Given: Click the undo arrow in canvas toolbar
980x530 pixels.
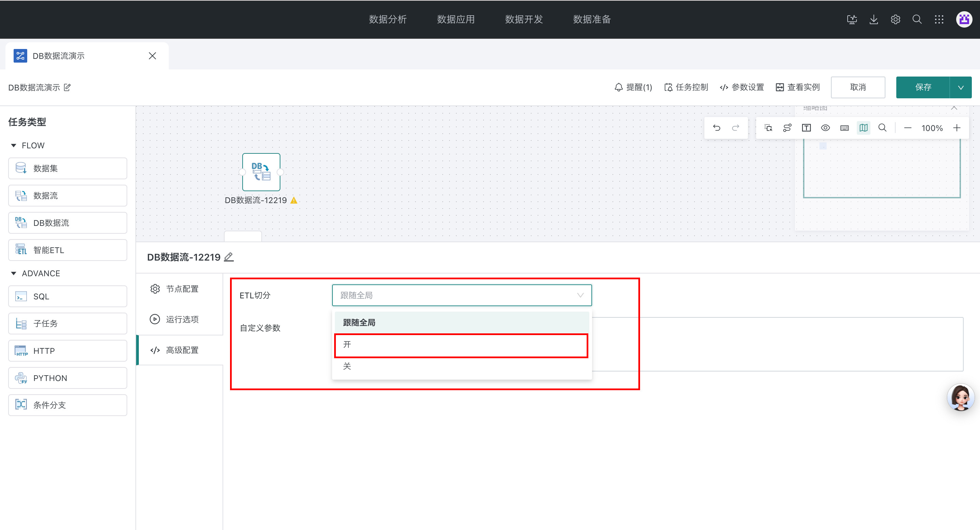Looking at the screenshot, I should tap(716, 128).
